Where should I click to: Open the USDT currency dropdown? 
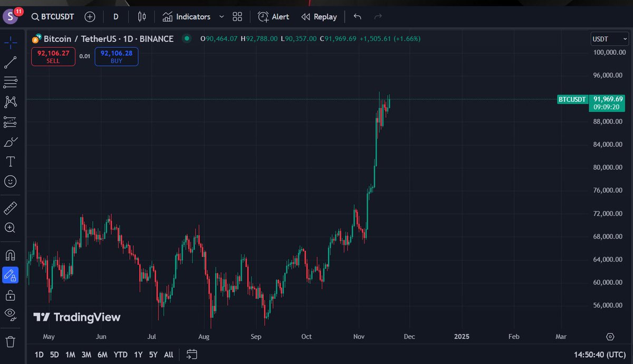(609, 39)
